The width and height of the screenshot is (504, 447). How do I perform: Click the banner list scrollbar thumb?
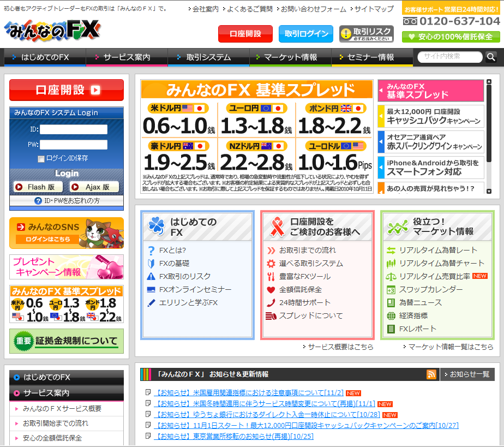489,123
